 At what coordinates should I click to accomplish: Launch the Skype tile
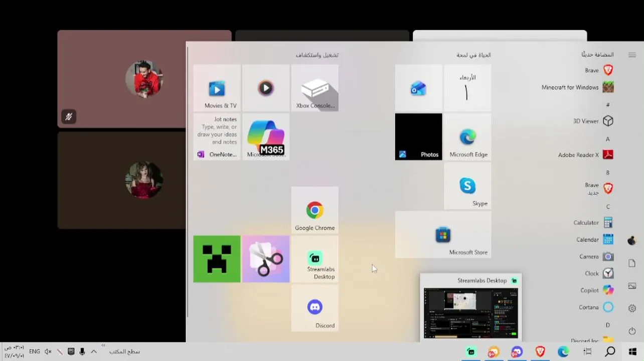click(x=467, y=186)
